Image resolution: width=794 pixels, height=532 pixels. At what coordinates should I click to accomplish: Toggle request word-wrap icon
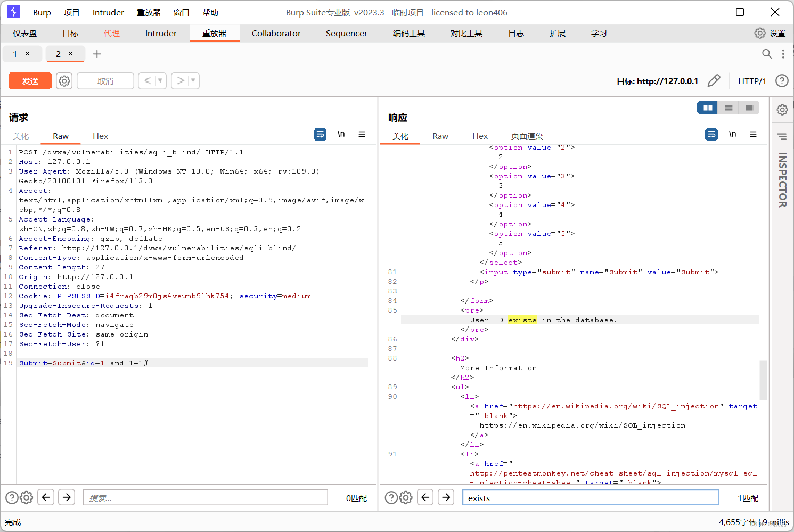pyautogui.click(x=320, y=134)
